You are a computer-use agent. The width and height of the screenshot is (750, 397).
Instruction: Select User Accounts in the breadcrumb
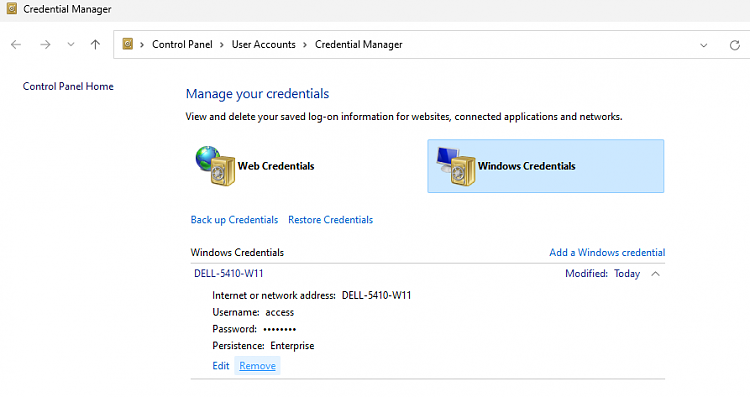pyautogui.click(x=264, y=44)
